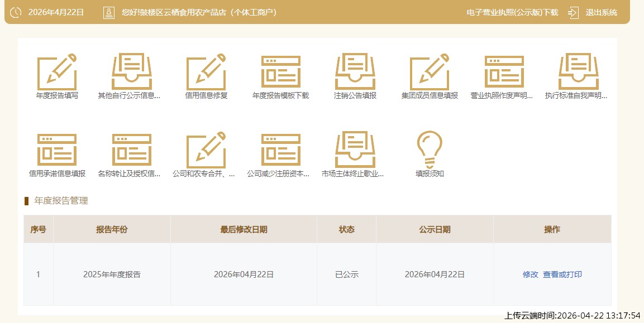Open 年度报告填写 icon
This screenshot has height=323, width=644.
pyautogui.click(x=57, y=72)
